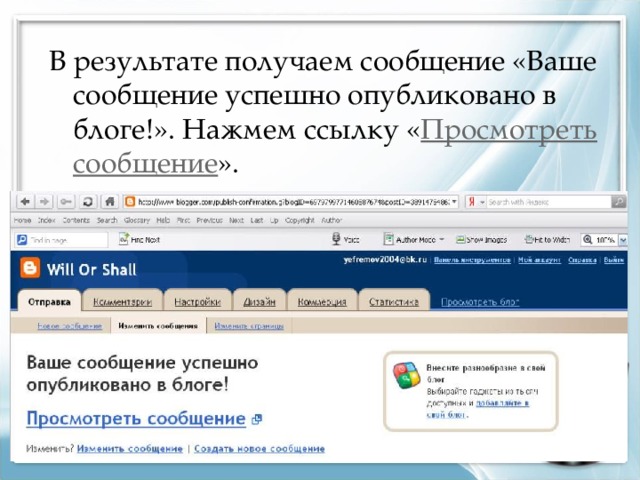Click the Search with Yandex field
The image size is (640, 480).
coord(549,202)
